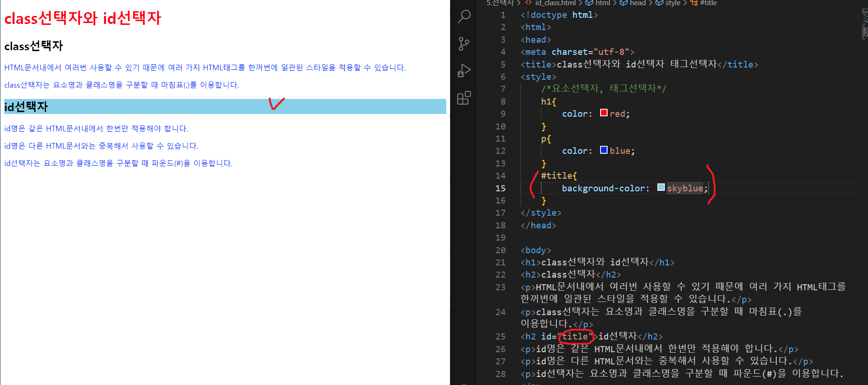868x385 pixels.
Task: Click the background-color property on line 15
Action: click(603, 188)
